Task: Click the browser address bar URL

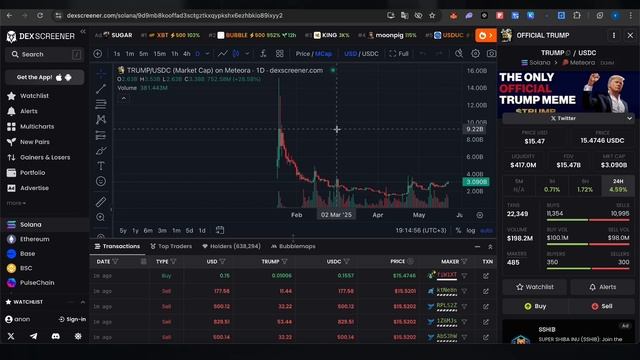Action: [x=175, y=16]
